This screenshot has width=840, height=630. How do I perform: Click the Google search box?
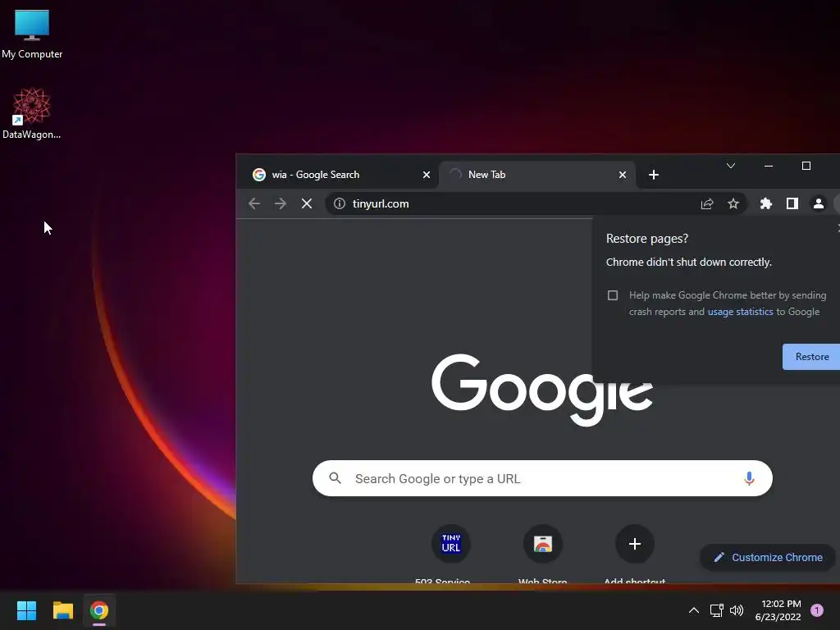point(542,478)
